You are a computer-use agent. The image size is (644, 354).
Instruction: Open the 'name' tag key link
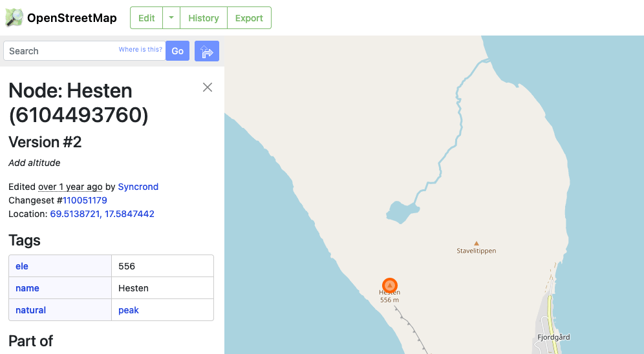[27, 288]
